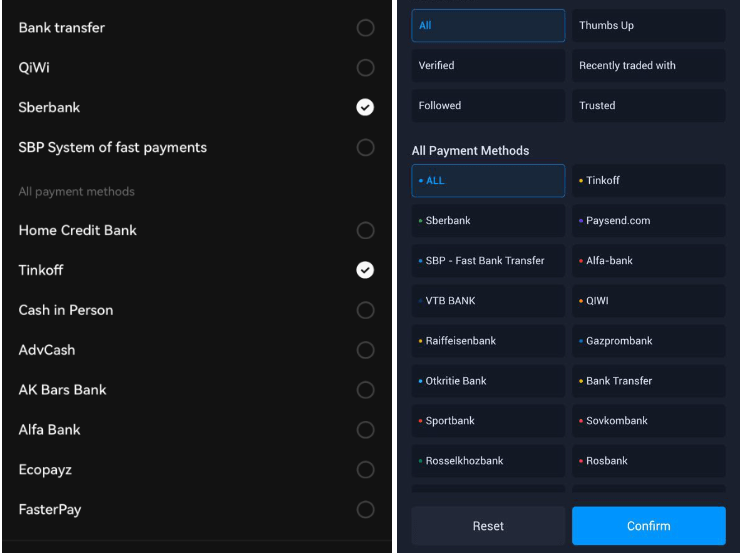Select the Trusted filter chip
Image resolution: width=741 pixels, height=553 pixels.
tap(648, 106)
